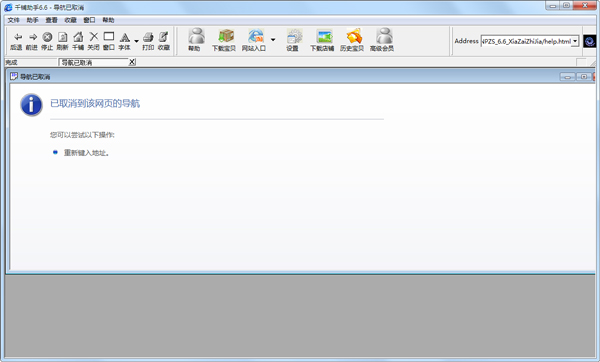Select the 导航已取消 tab
The height and width of the screenshot is (362, 600).
93,62
